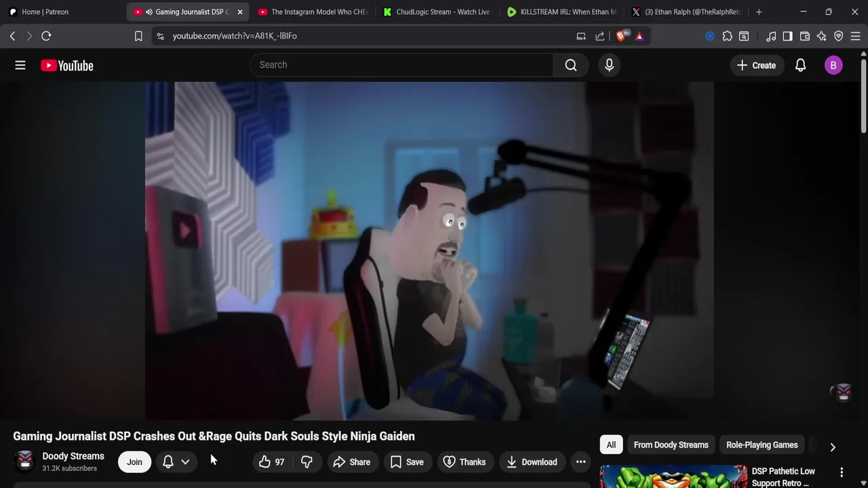This screenshot has width=868, height=488.
Task: Open Brave Rewards triangle icon
Action: pos(639,36)
